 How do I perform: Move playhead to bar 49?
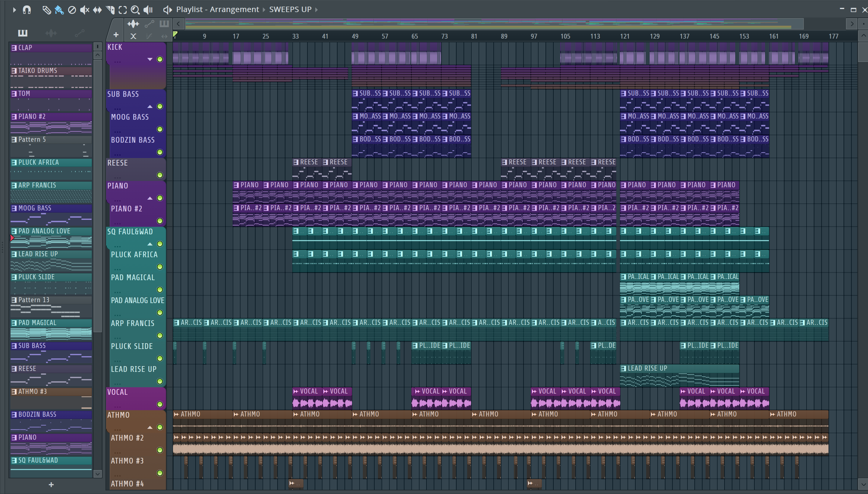[355, 36]
